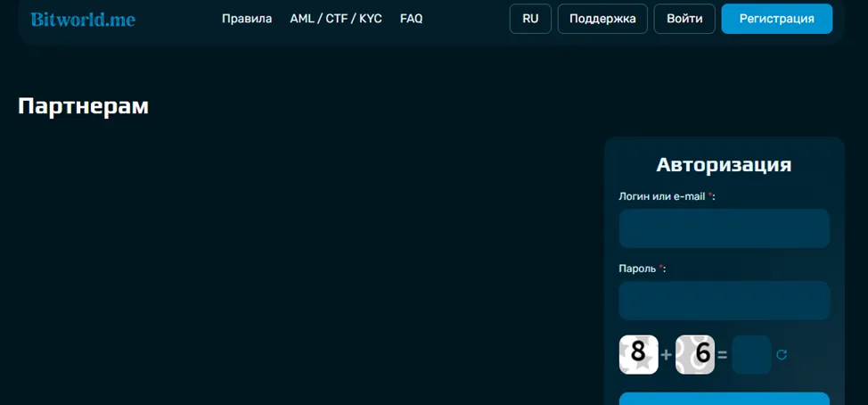
Task: Click the captcha answer box after equals sign
Action: pyautogui.click(x=752, y=354)
